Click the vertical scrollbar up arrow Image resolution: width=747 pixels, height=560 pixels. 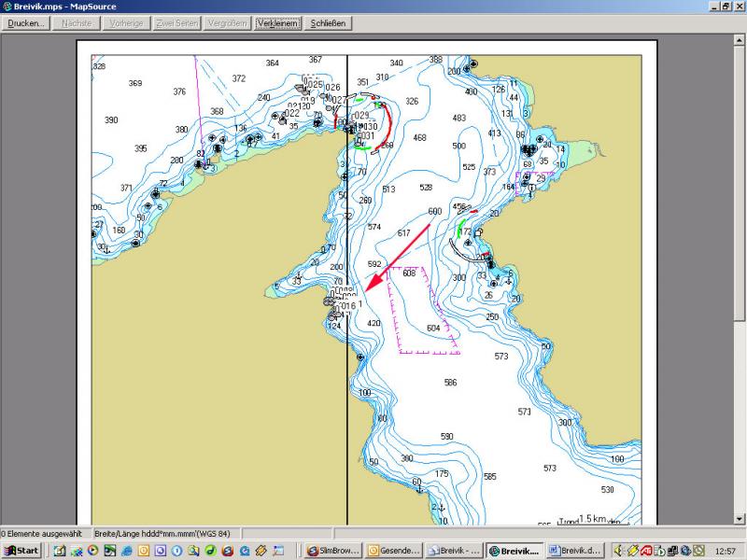tap(740, 37)
